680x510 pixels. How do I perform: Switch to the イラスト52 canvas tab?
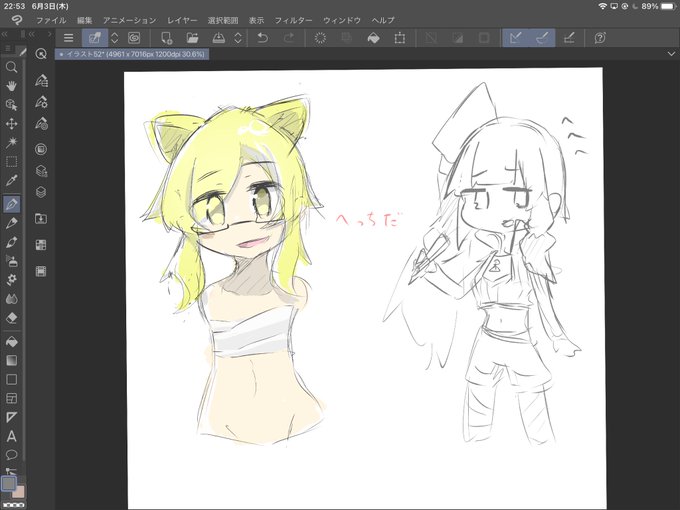point(132,54)
